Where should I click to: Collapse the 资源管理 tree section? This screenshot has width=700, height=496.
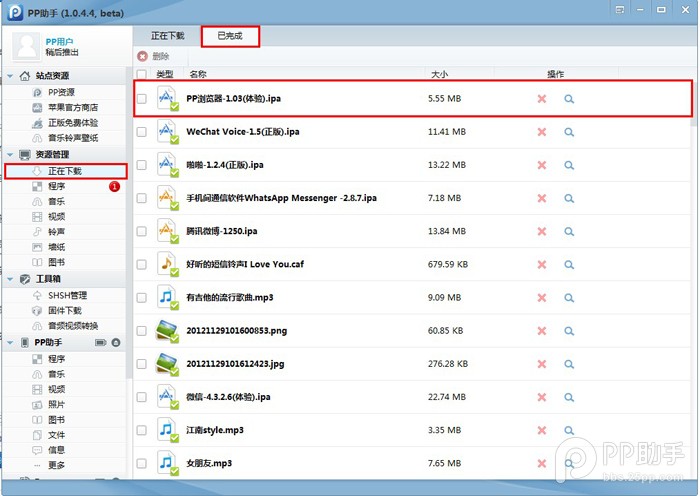click(x=9, y=155)
